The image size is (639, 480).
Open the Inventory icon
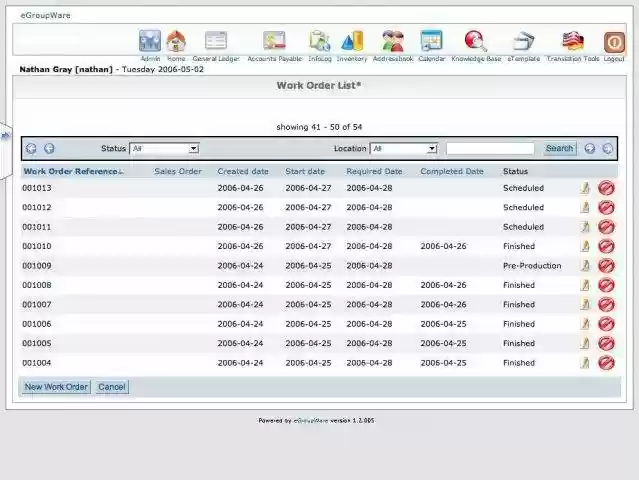click(x=352, y=41)
